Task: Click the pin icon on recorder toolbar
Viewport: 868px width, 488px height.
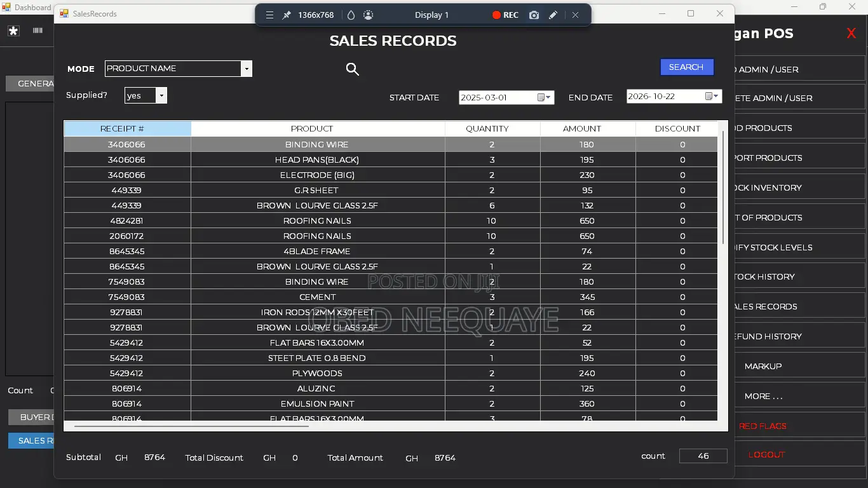Action: [287, 15]
